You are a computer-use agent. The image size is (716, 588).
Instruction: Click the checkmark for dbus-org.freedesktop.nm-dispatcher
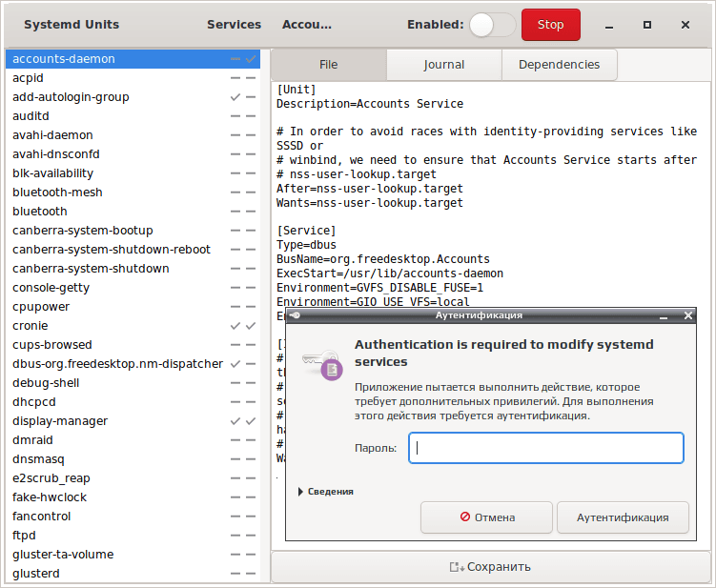pyautogui.click(x=235, y=364)
